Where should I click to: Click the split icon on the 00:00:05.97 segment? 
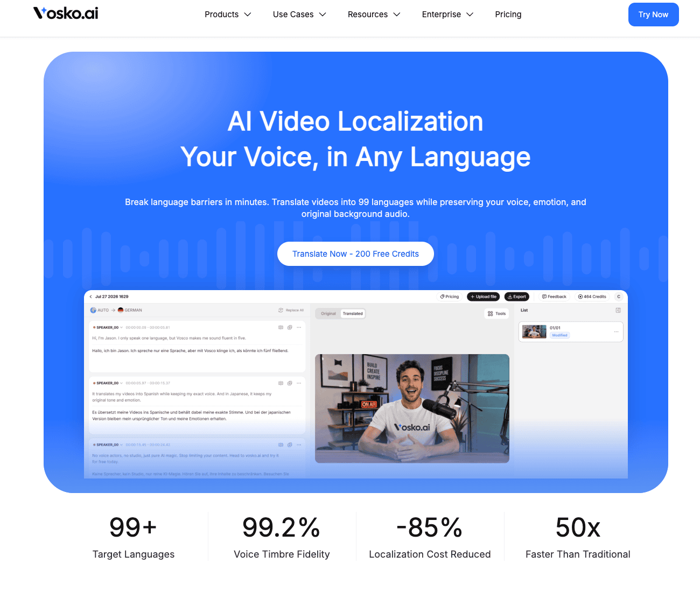click(281, 383)
